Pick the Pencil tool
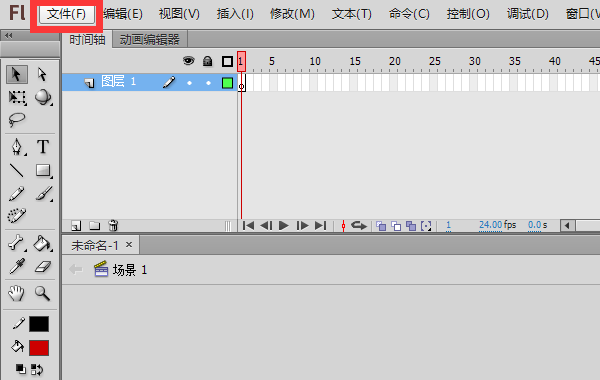600x380 pixels. pyautogui.click(x=16, y=194)
